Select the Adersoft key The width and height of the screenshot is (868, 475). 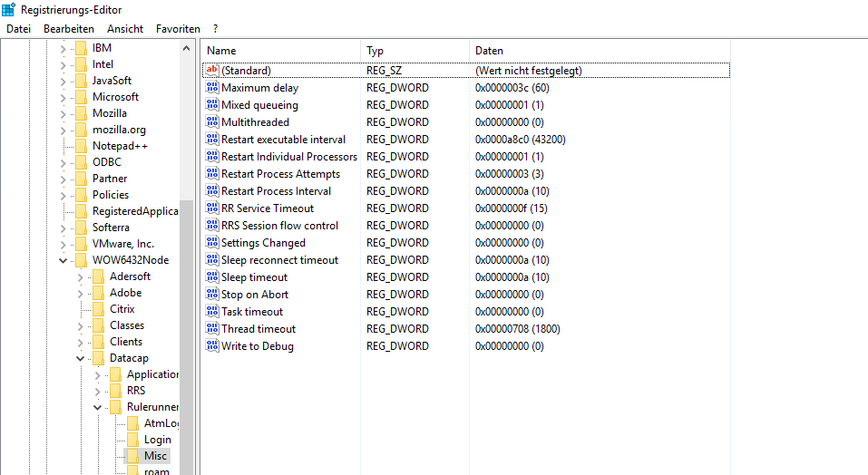pos(130,276)
